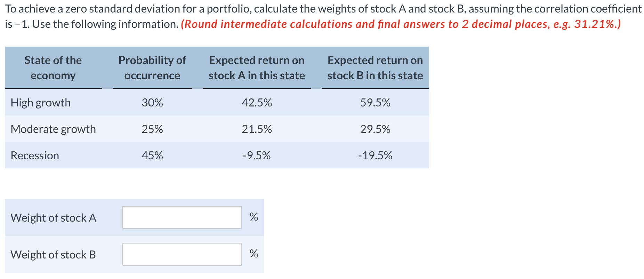Click the -9.5% recession return cell
This screenshot has width=644, height=279.
coord(257,155)
